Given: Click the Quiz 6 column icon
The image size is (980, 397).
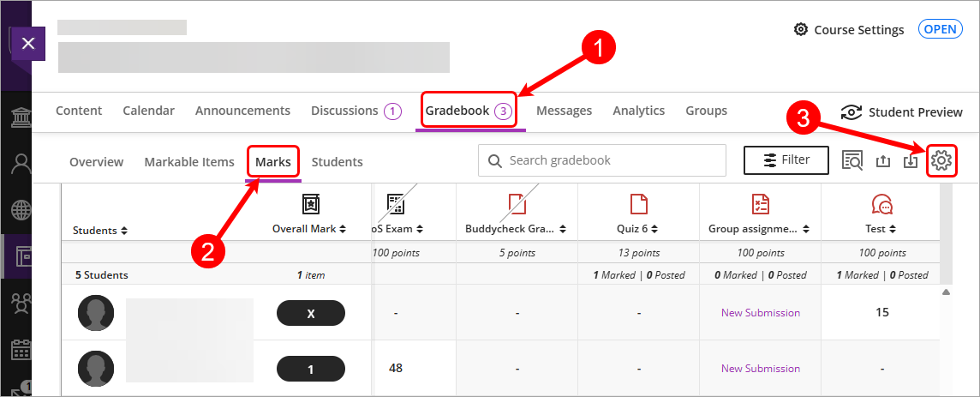Looking at the screenshot, I should coord(638,204).
